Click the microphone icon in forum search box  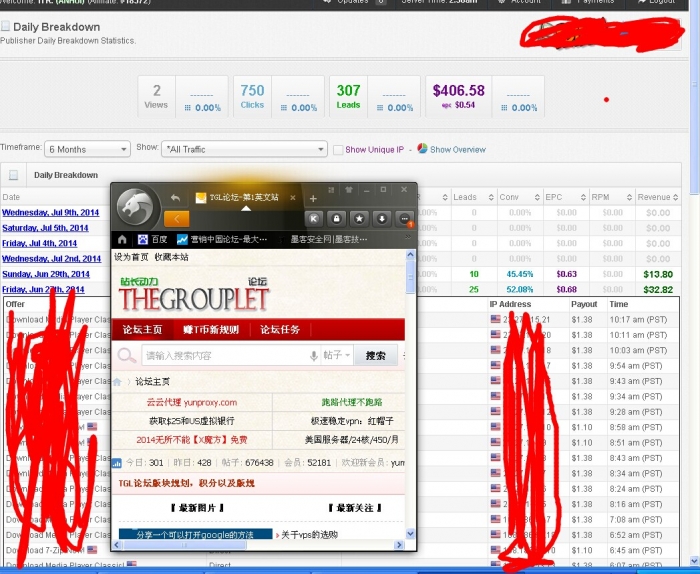click(314, 355)
